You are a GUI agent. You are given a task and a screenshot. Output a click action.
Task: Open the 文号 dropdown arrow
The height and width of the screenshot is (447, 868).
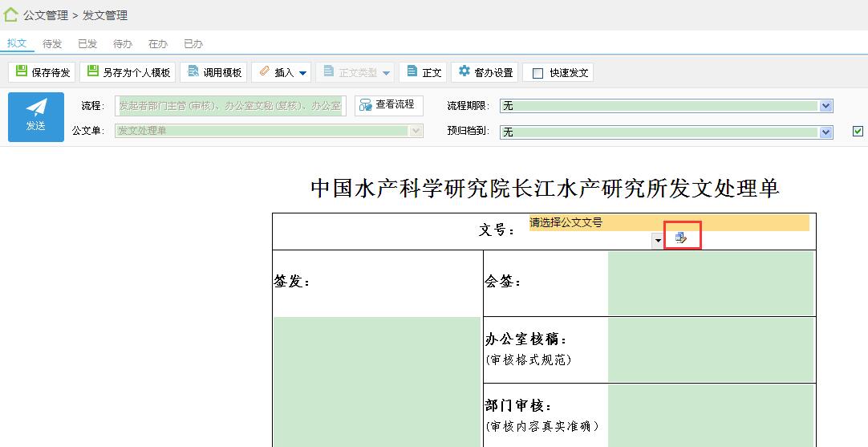657,241
